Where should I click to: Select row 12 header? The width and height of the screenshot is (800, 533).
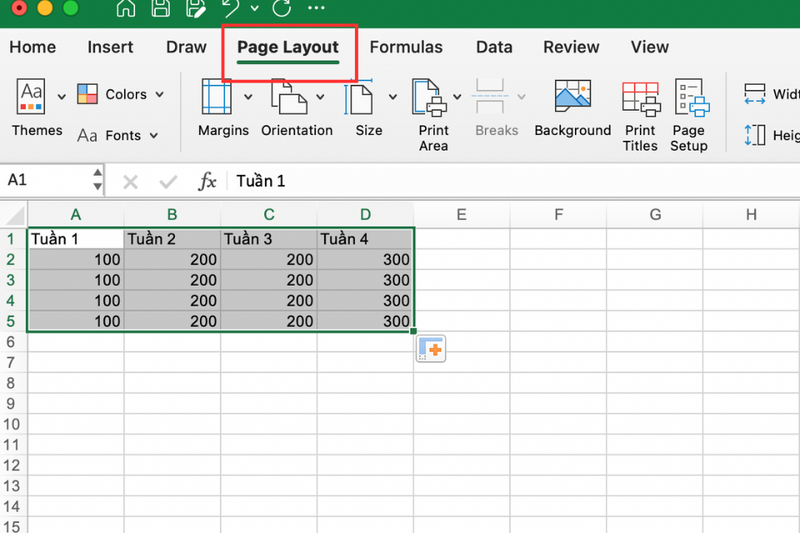tap(13, 466)
